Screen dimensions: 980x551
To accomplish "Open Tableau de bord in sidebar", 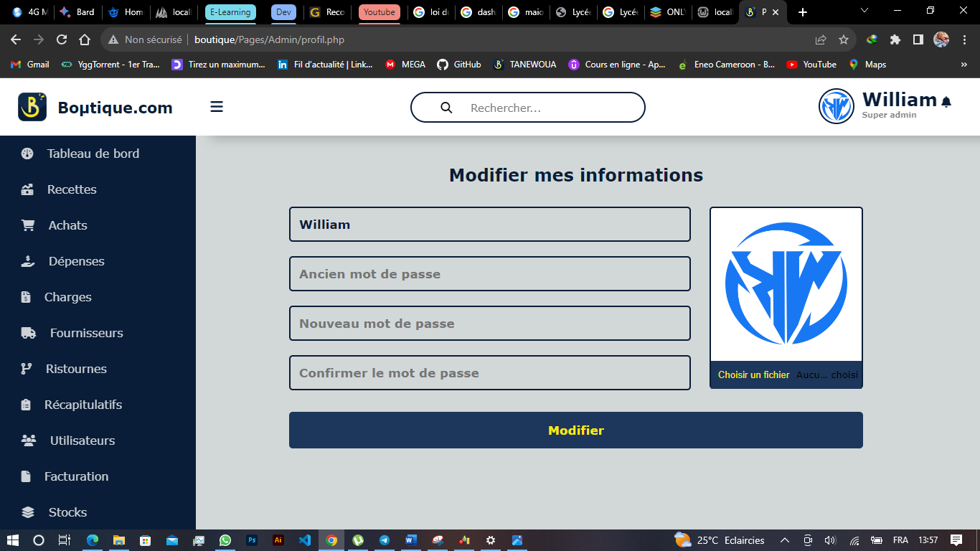I will click(x=93, y=154).
